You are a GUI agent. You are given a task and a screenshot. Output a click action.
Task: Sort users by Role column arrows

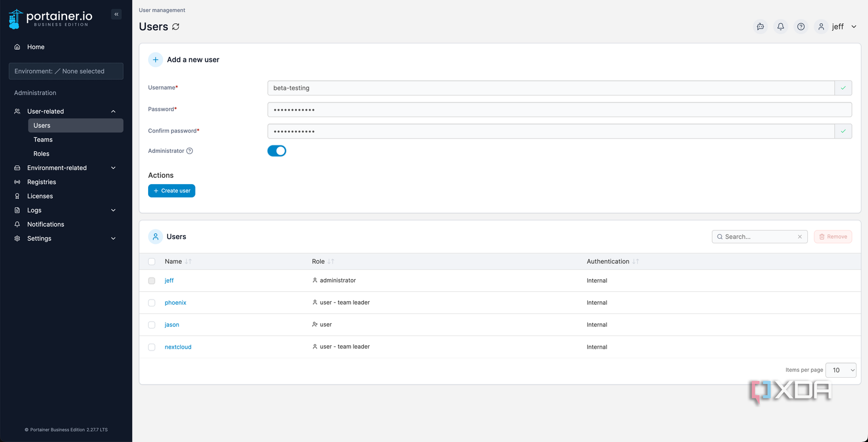point(330,262)
